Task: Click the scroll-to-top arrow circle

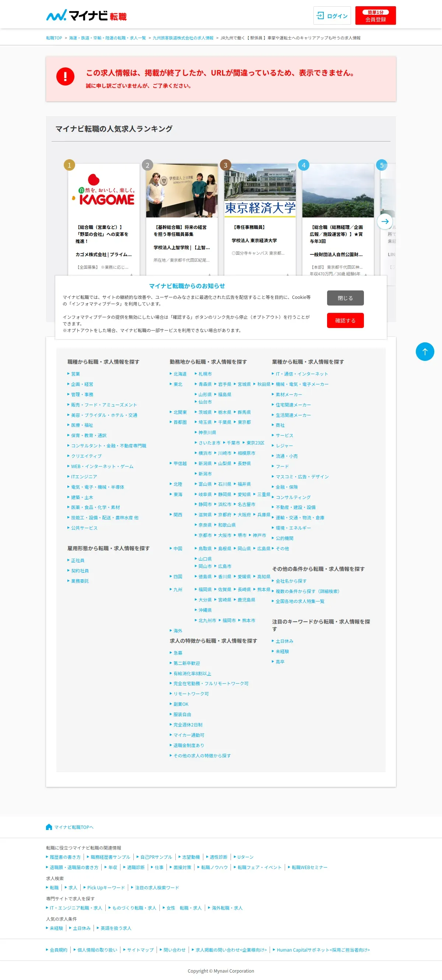Action: [x=425, y=352]
